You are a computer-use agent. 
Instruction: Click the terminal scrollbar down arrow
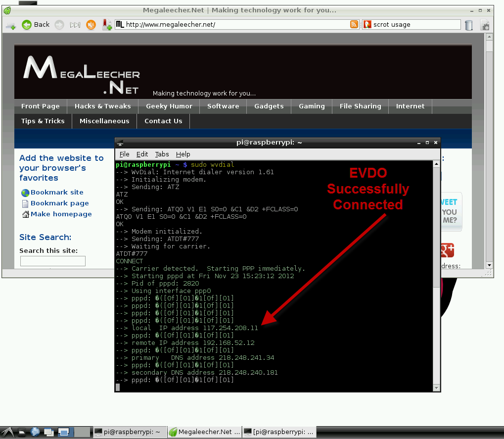436,388
